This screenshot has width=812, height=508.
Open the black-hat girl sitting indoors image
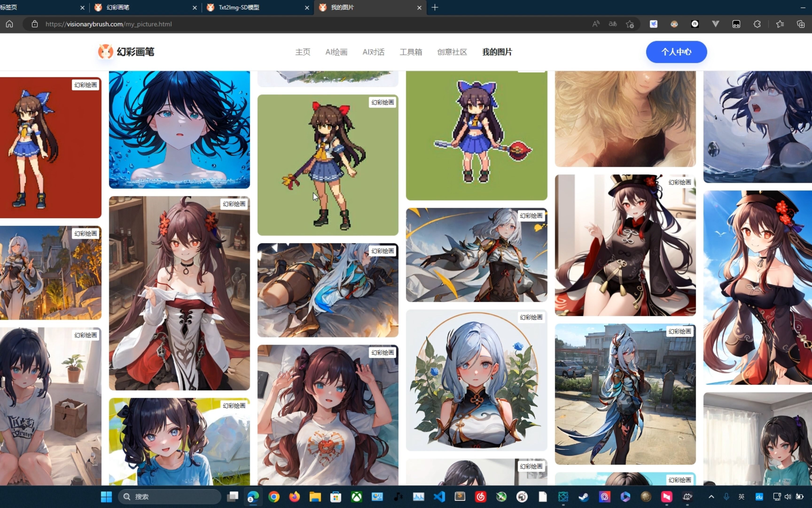pos(625,245)
